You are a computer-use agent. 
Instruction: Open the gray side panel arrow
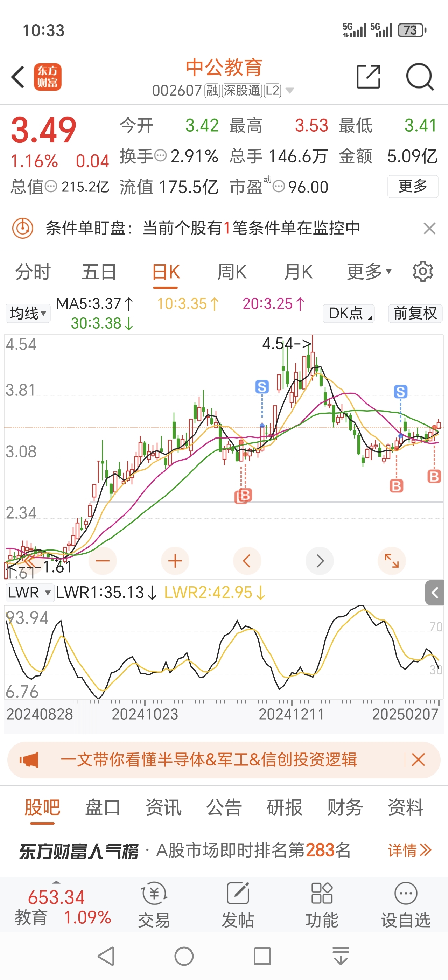434,593
